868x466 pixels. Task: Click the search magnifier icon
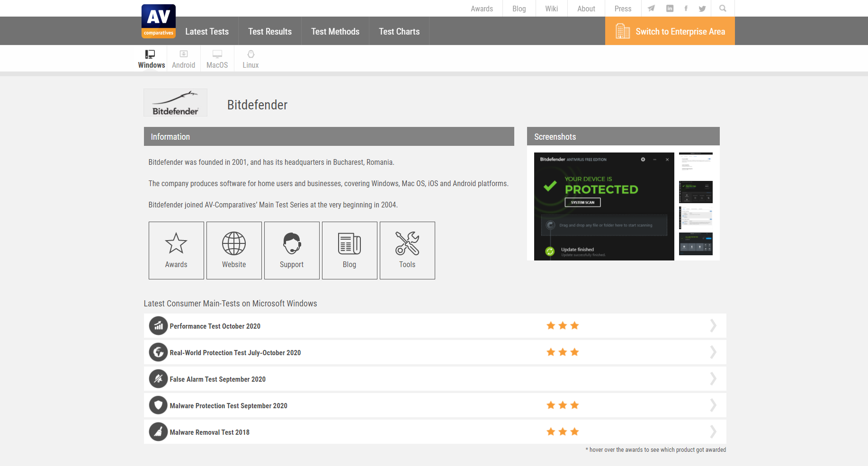click(723, 9)
